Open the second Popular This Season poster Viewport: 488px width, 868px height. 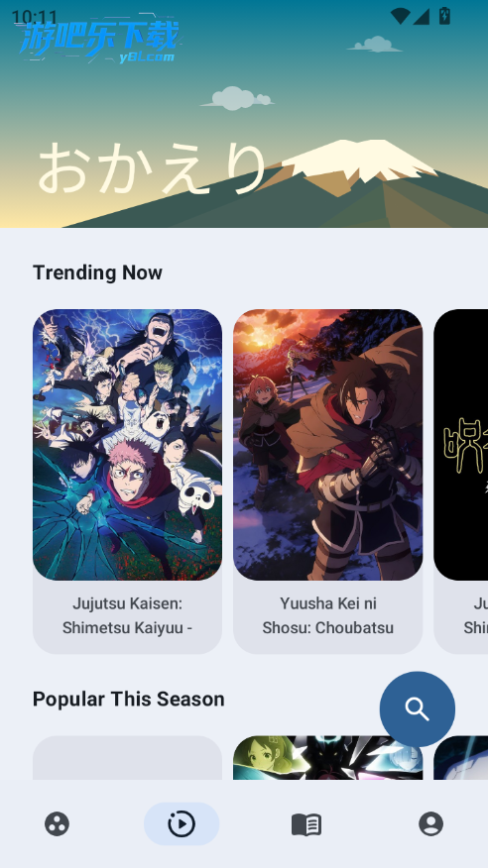(x=328, y=758)
